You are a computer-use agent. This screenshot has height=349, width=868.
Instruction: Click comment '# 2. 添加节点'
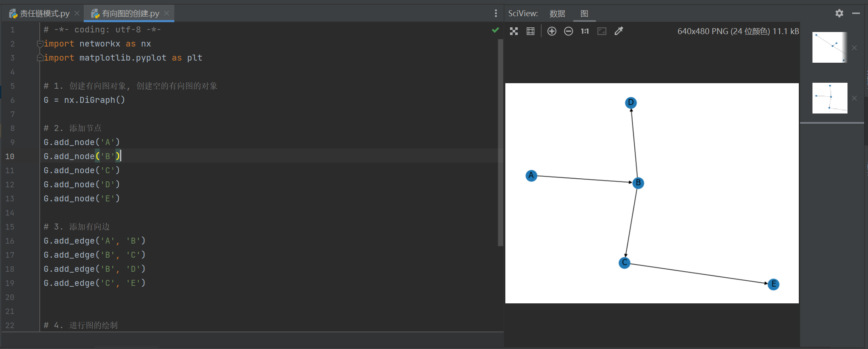[73, 128]
